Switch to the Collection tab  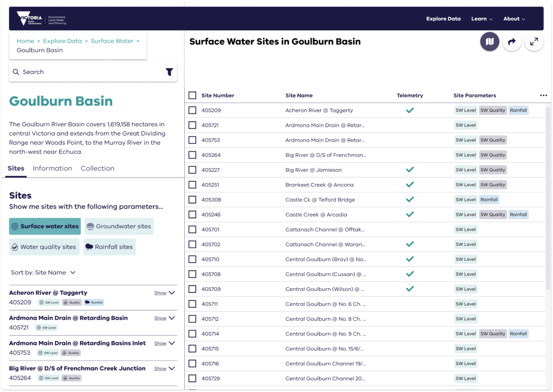point(97,168)
